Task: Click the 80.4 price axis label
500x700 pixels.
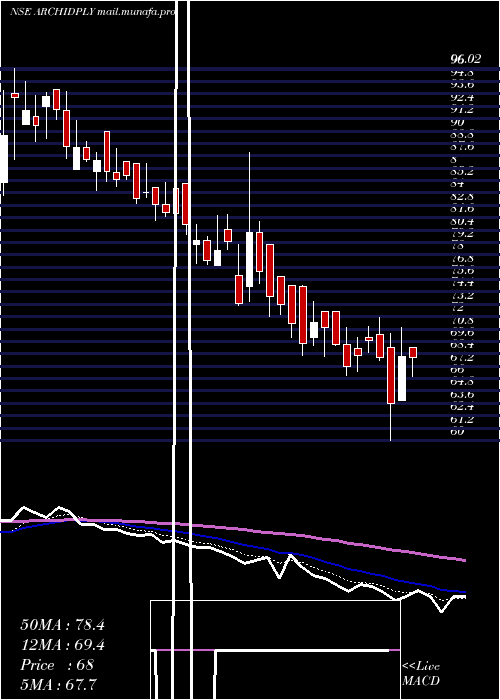Action: point(462,221)
